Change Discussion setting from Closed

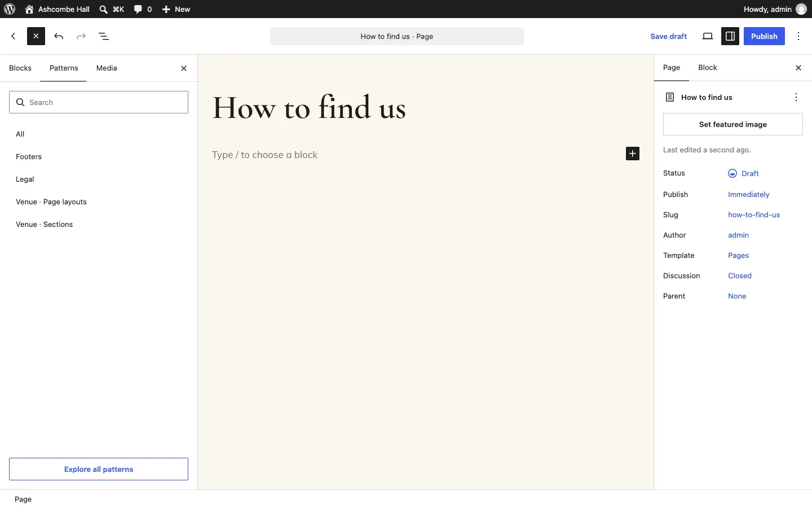click(x=740, y=276)
